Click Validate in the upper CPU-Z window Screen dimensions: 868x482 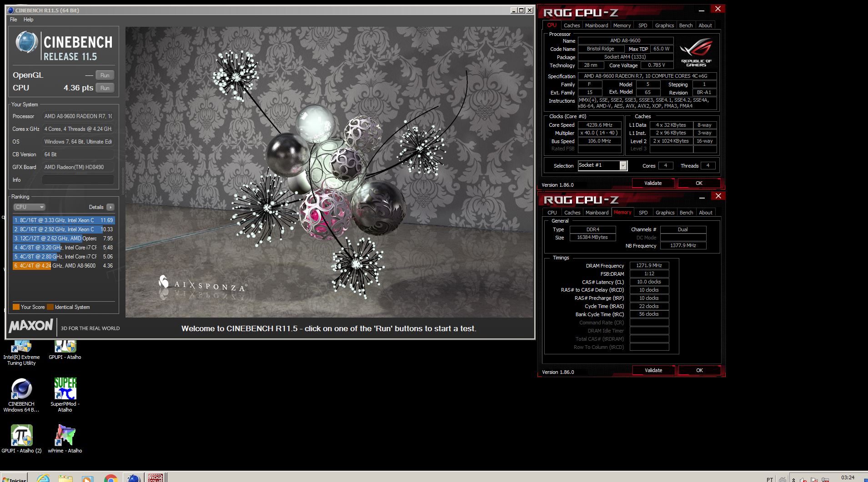tap(653, 183)
